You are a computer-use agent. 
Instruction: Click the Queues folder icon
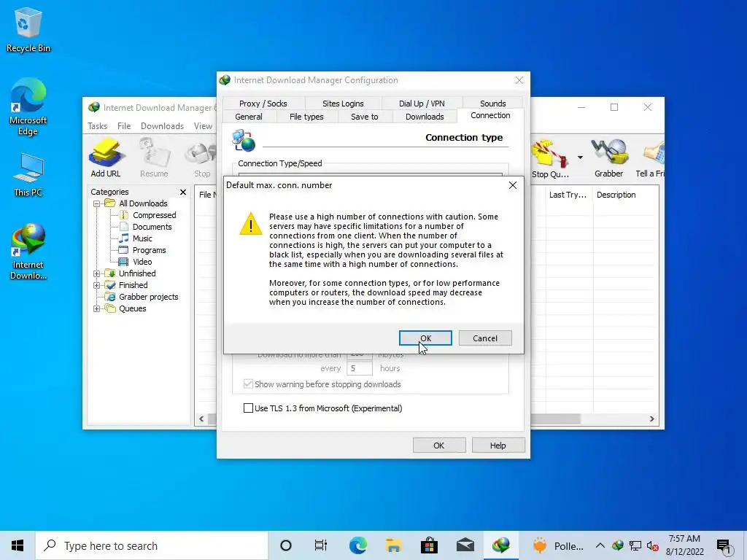click(x=110, y=308)
